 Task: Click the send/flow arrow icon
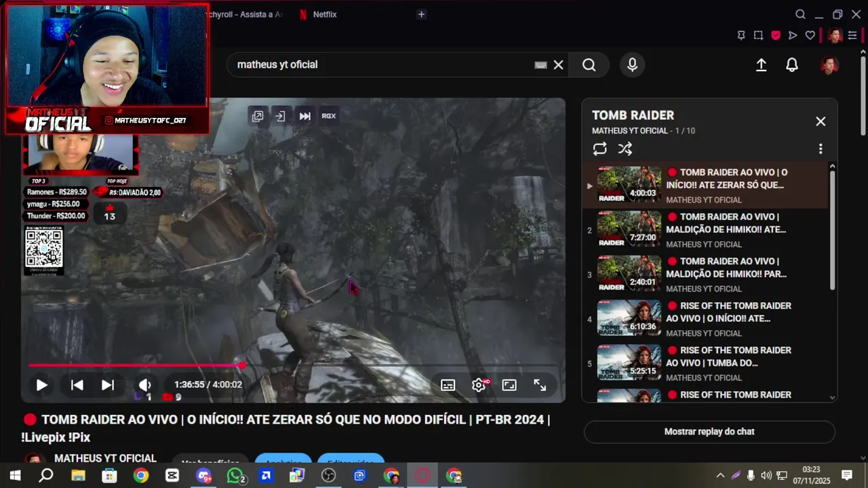(792, 35)
